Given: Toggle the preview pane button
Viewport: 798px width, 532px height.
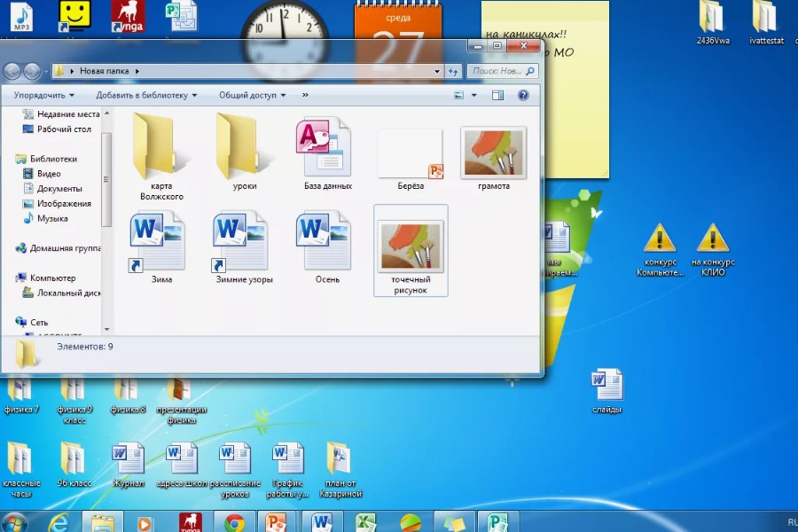Looking at the screenshot, I should coord(497,95).
